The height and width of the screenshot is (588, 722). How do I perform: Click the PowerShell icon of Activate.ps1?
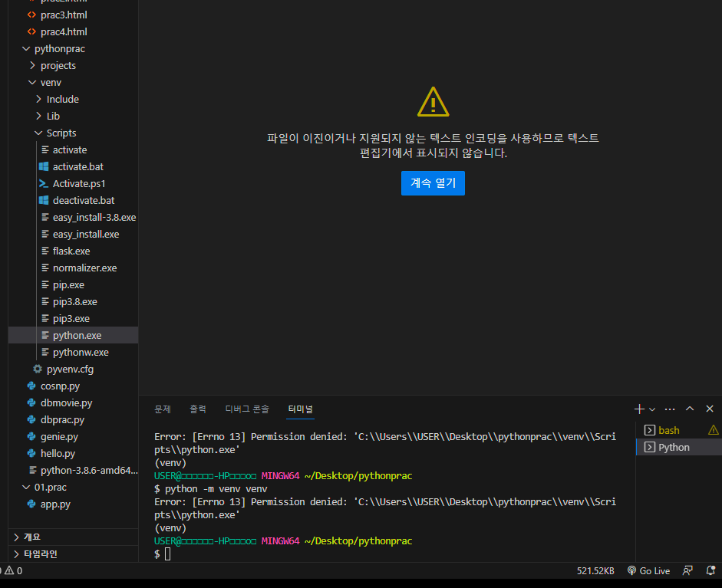(x=44, y=183)
